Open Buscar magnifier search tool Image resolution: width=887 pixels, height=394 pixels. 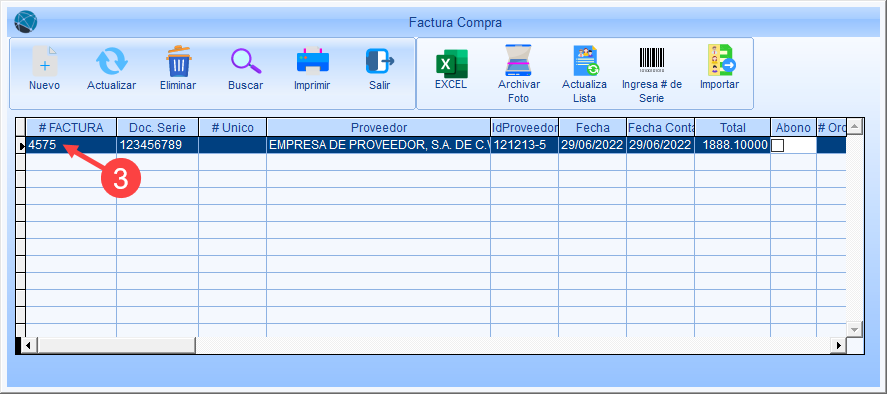pyautogui.click(x=246, y=61)
